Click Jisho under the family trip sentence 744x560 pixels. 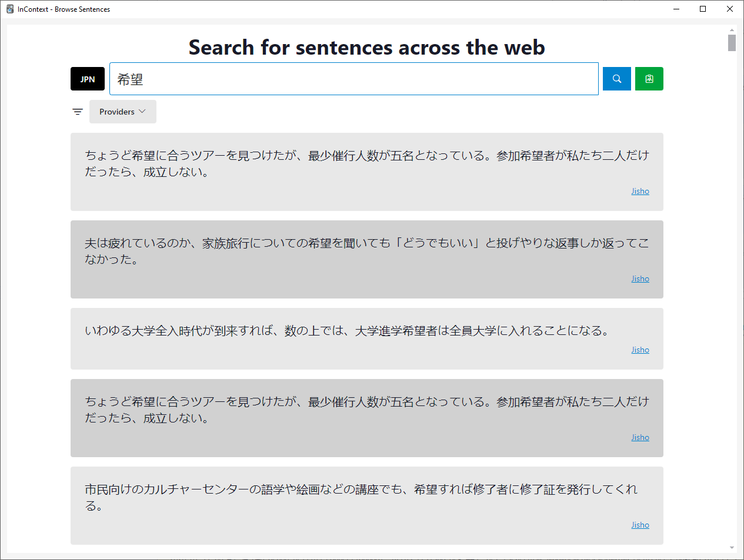640,278
